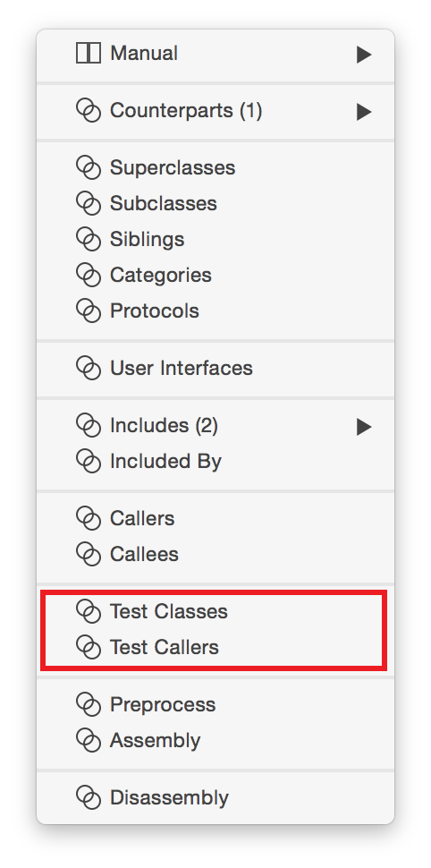The height and width of the screenshot is (868, 431).
Task: Choose the Preprocess option
Action: [215, 705]
